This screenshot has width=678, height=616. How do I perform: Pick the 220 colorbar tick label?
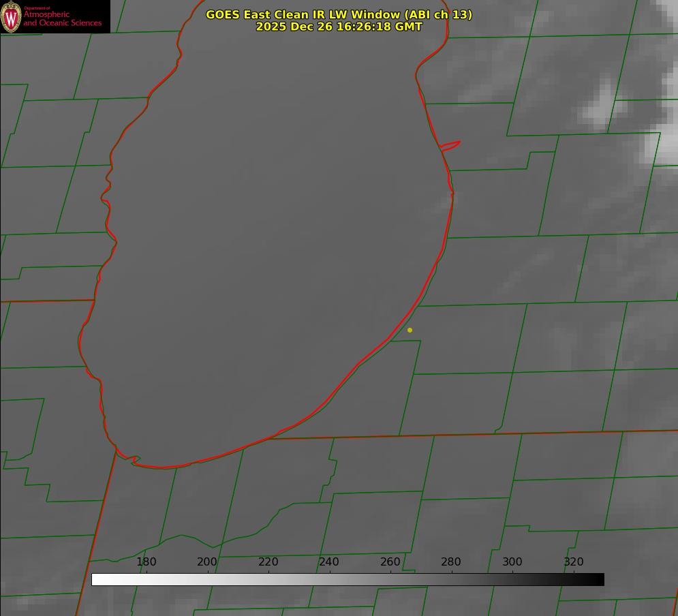tap(268, 561)
